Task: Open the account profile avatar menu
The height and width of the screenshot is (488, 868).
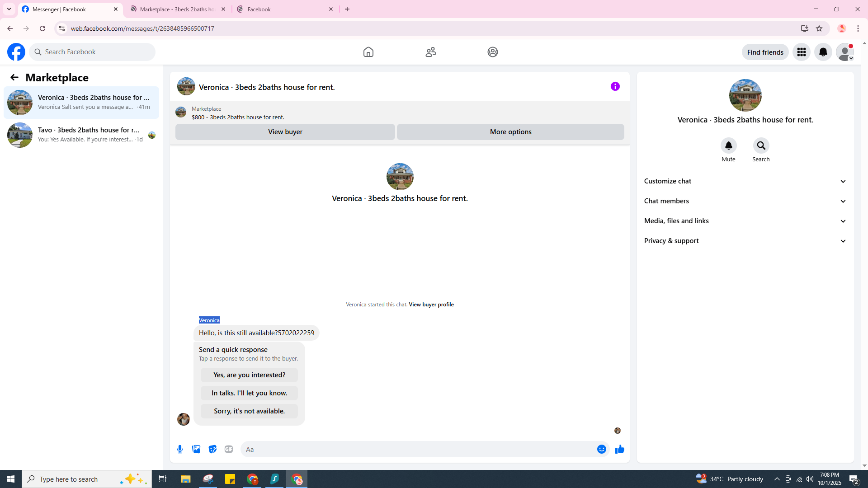Action: pyautogui.click(x=845, y=52)
